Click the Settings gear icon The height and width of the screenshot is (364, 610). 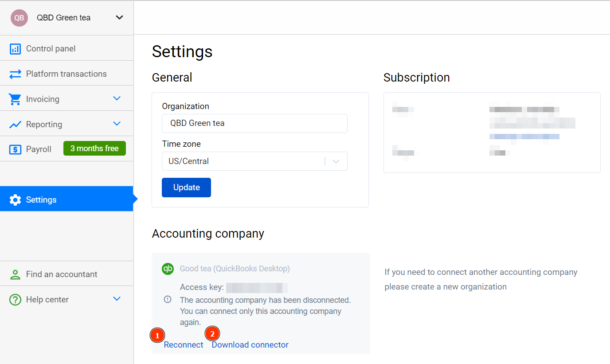click(x=15, y=200)
